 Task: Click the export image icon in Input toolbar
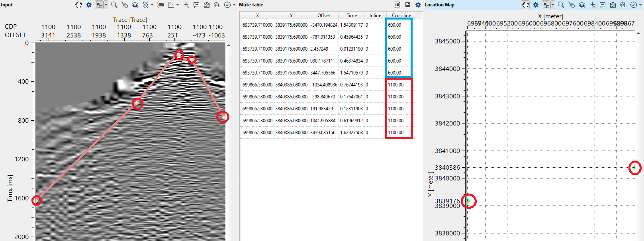pos(206,5)
